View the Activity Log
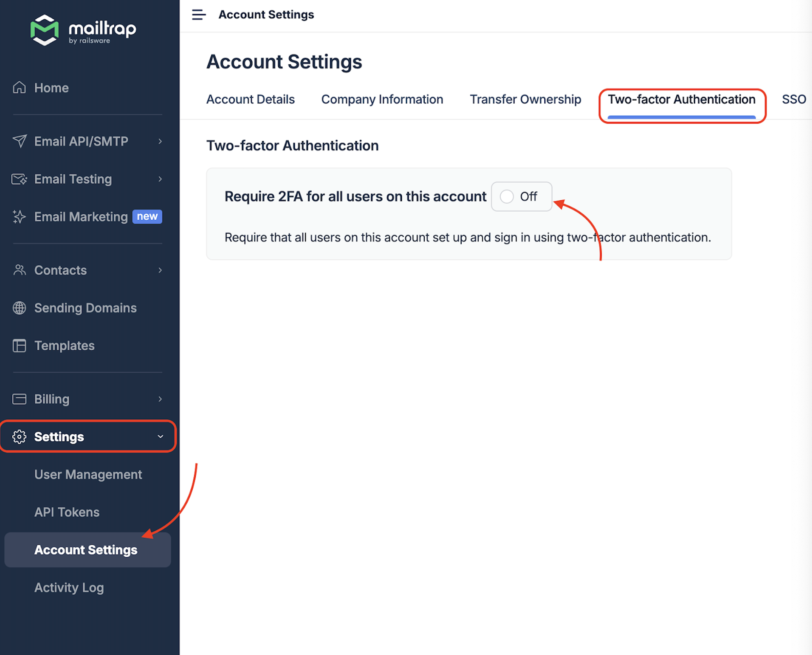 coord(69,588)
